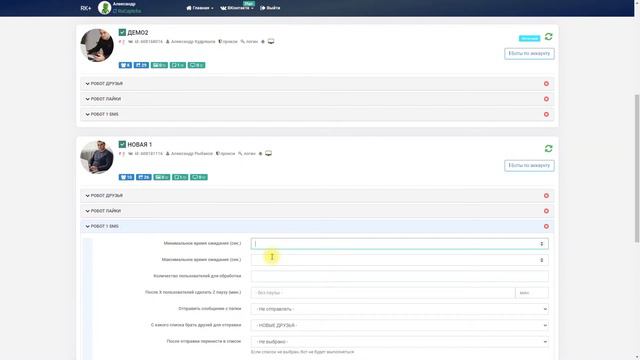The height and width of the screenshot is (360, 640).
Task: Expand РОБОТ ЛАЙКИ section under ДЕМО2
Action: [317, 99]
